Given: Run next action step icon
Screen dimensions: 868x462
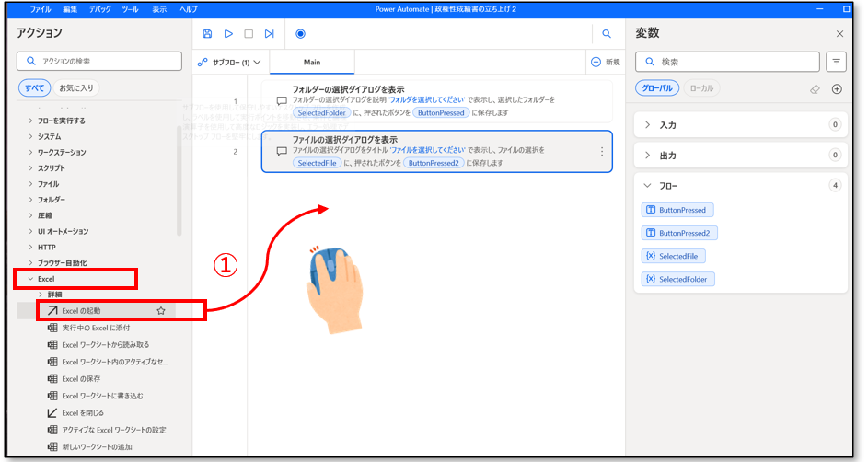Looking at the screenshot, I should [x=269, y=34].
